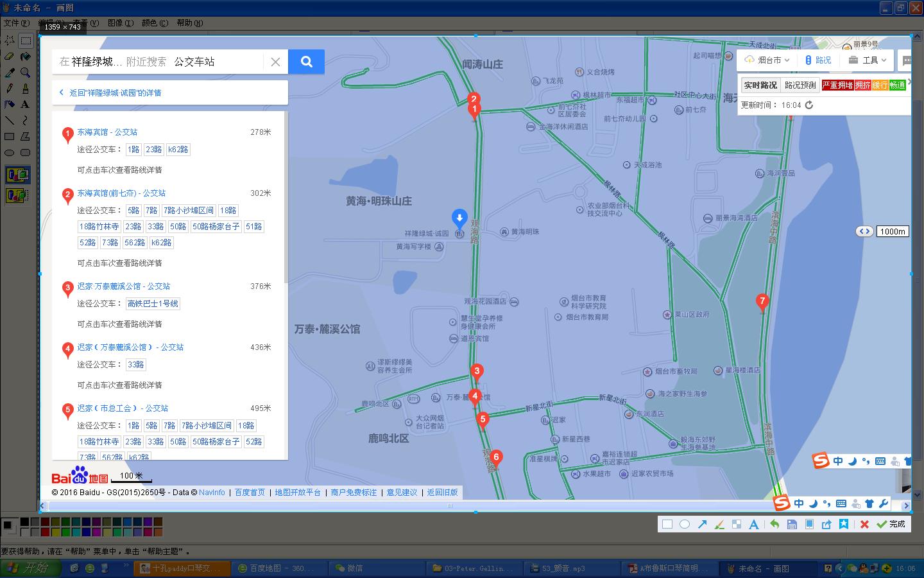The width and height of the screenshot is (924, 578).
Task: Open result 东海宾馆 - 公交站
Action: pos(107,132)
